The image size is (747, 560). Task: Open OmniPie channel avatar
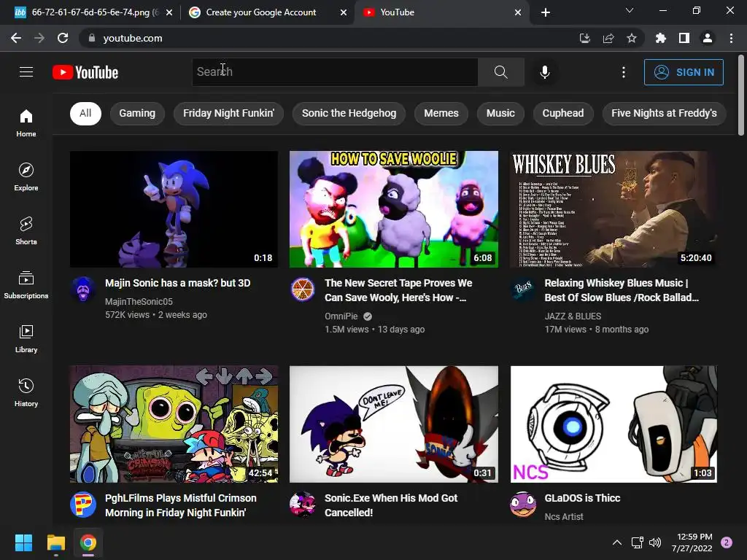(303, 289)
